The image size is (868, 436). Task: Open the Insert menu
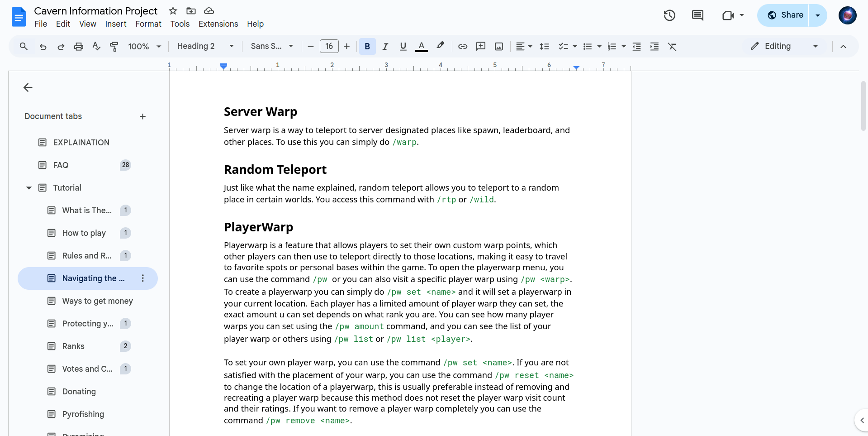pos(116,24)
